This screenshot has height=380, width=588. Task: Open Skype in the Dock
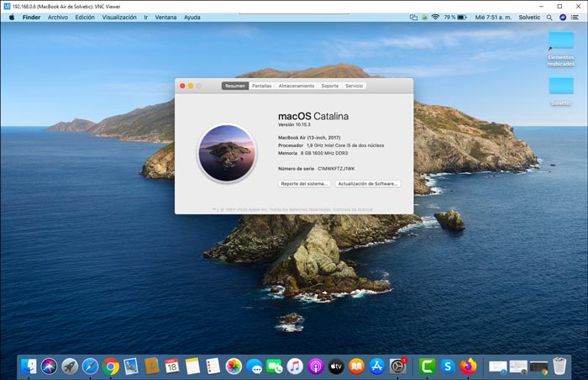[448, 366]
